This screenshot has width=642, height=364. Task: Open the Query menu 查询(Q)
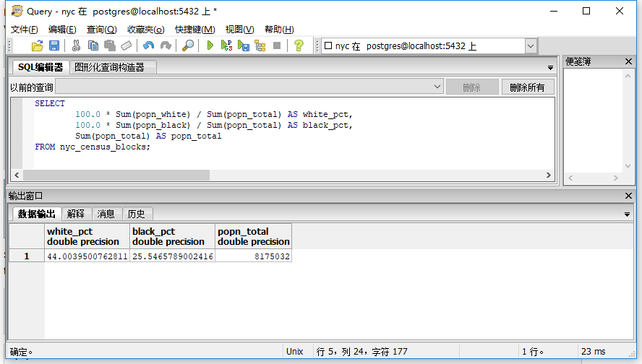click(101, 30)
